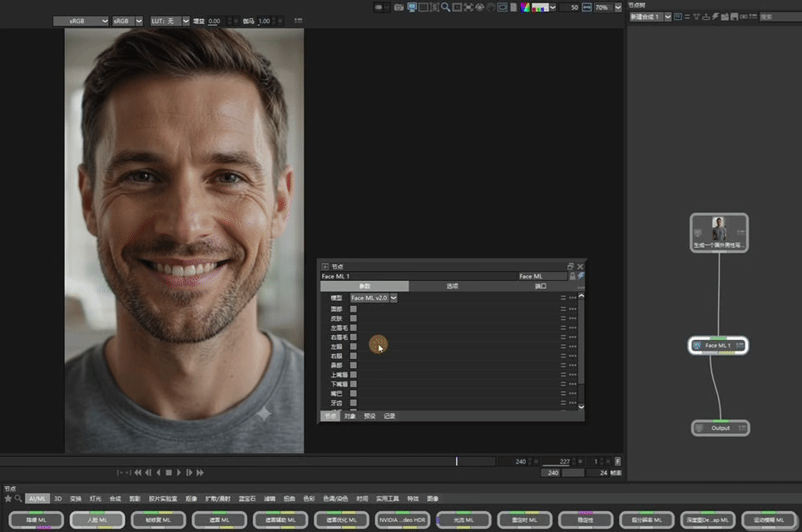Enable the 鼻部 checkbox
This screenshot has height=532, width=802.
pyautogui.click(x=353, y=366)
